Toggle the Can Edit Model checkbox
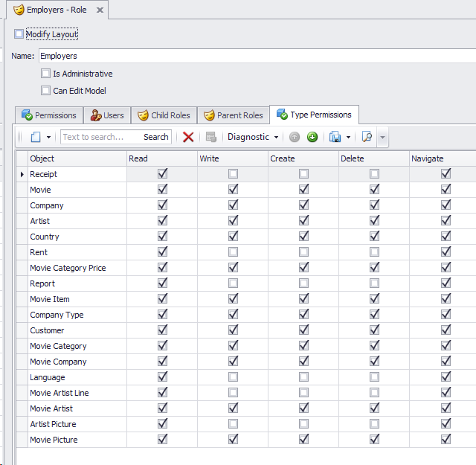This screenshot has width=476, height=465. click(46, 91)
